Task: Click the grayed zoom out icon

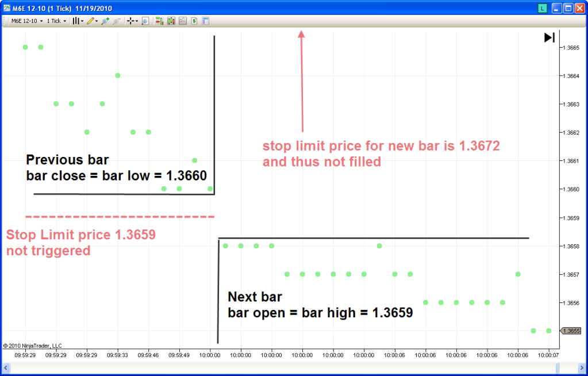Action: [117, 21]
